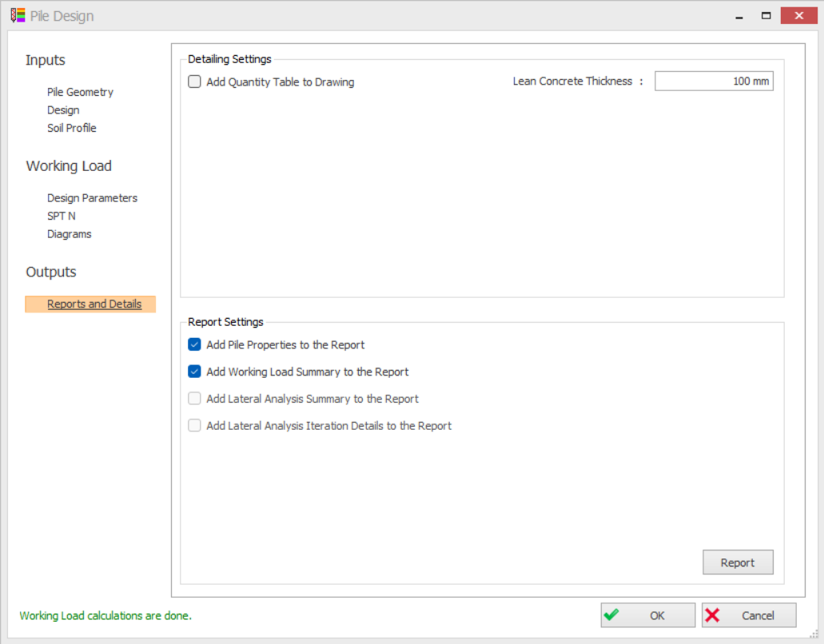Toggle Add Lateral Analysis Iteration Details checkbox
The image size is (824, 644).
(195, 426)
